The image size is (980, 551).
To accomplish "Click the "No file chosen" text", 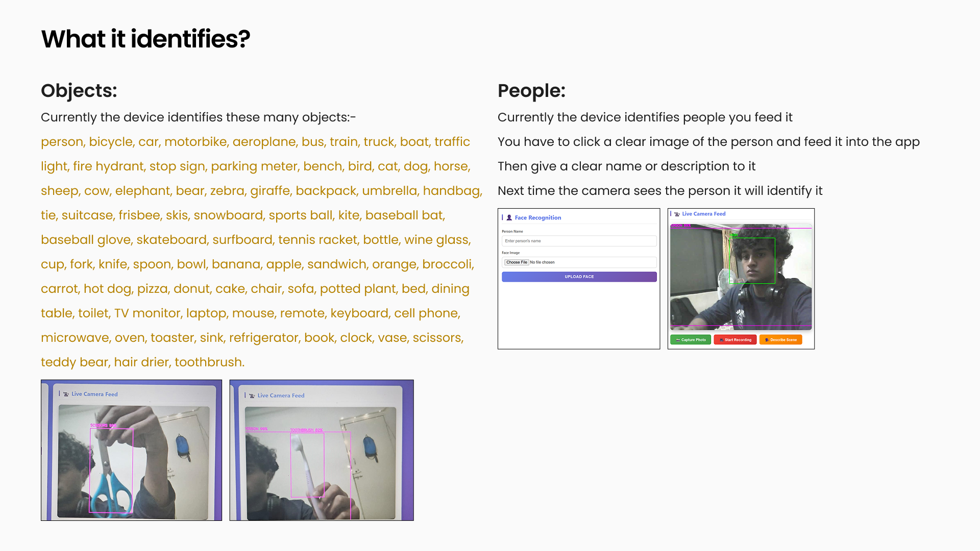I will coord(542,262).
